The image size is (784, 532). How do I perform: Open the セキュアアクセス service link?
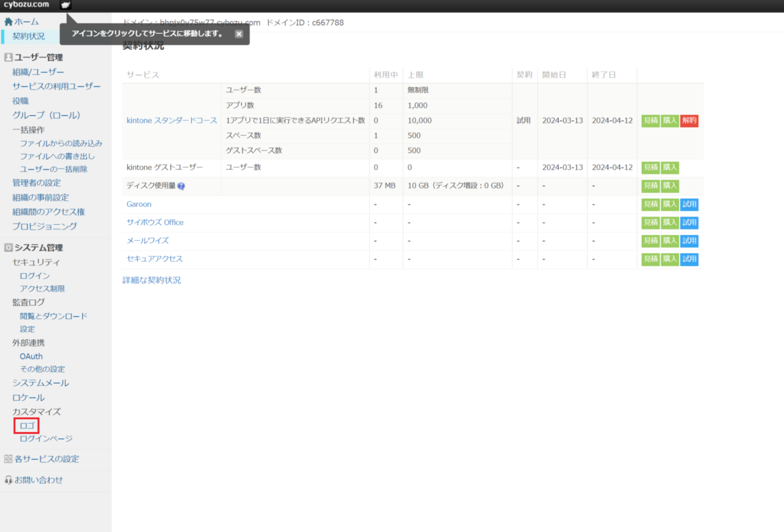coord(154,259)
